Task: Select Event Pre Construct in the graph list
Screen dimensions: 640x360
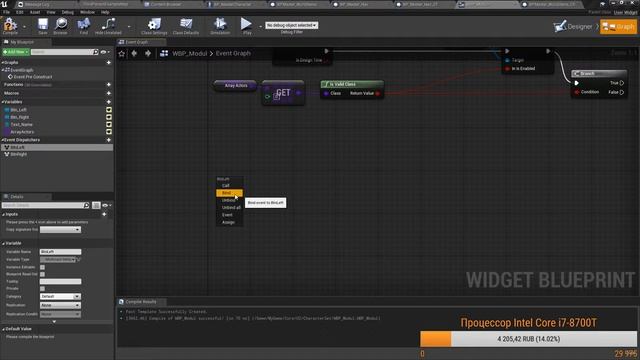Action: click(x=33, y=77)
